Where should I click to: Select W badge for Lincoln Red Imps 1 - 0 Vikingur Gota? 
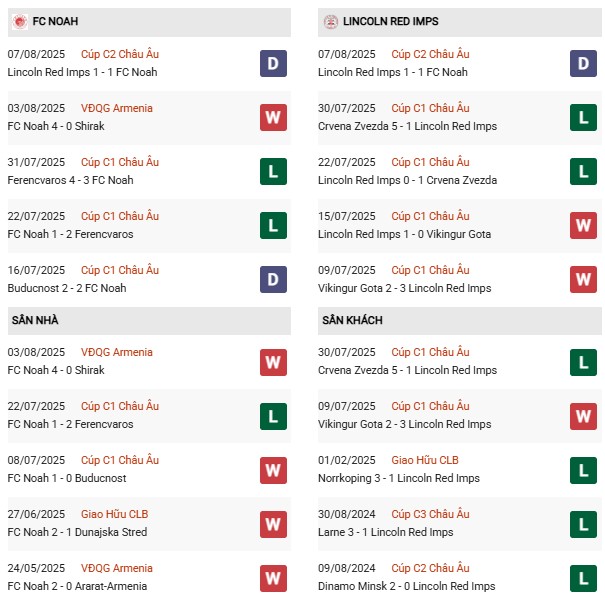[x=584, y=226]
